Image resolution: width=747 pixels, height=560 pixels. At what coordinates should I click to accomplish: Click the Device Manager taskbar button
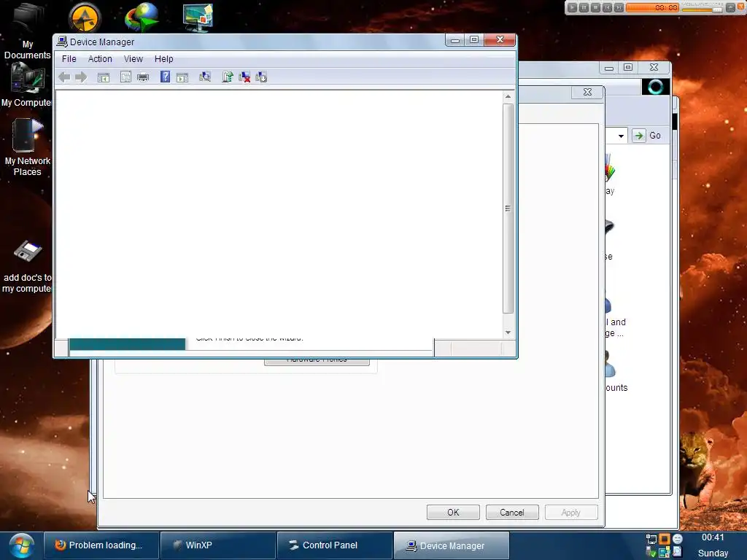pyautogui.click(x=452, y=545)
